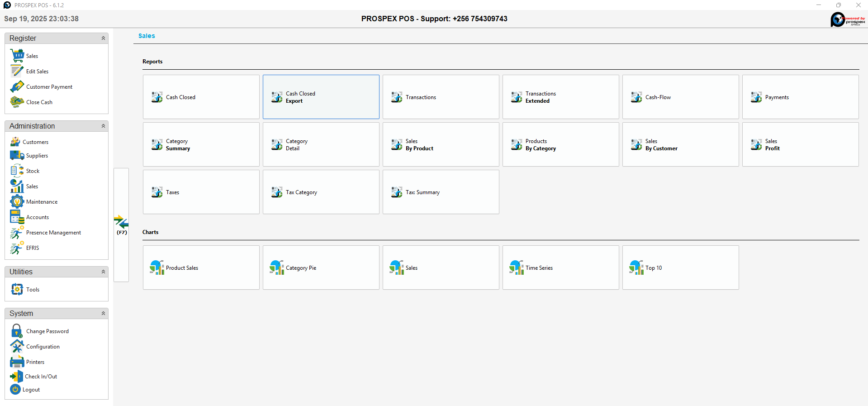868x406 pixels.
Task: Open the Category Pie chart
Action: coord(321,268)
